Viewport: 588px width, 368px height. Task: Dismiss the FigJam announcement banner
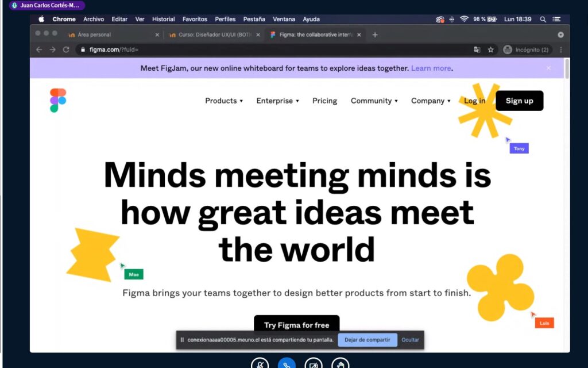coord(548,68)
